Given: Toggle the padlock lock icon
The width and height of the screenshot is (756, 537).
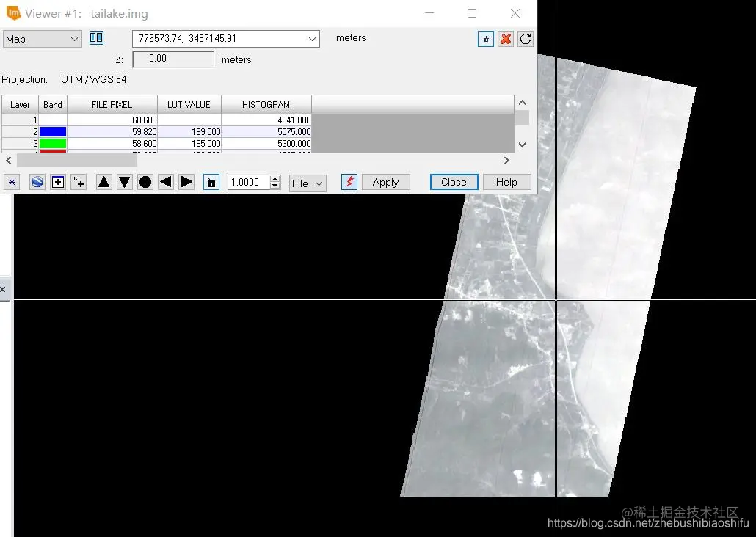Looking at the screenshot, I should click(211, 182).
